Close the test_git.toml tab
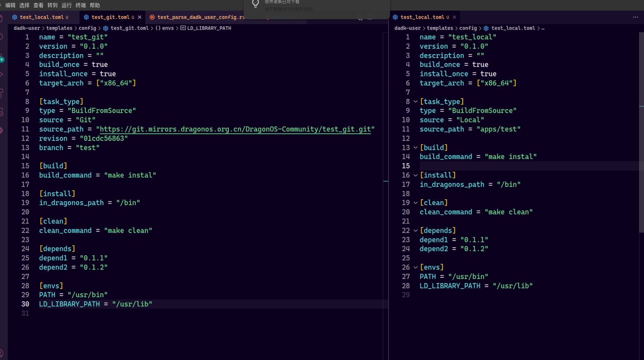 point(140,17)
